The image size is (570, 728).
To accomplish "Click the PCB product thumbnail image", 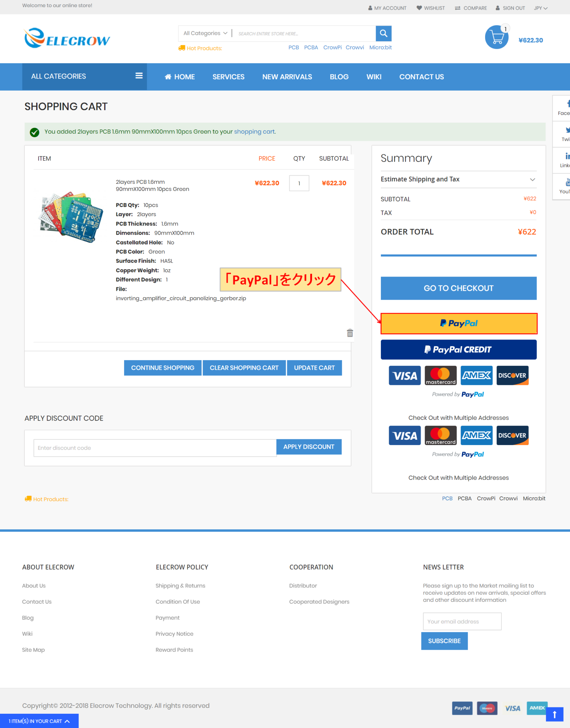I will click(x=71, y=217).
